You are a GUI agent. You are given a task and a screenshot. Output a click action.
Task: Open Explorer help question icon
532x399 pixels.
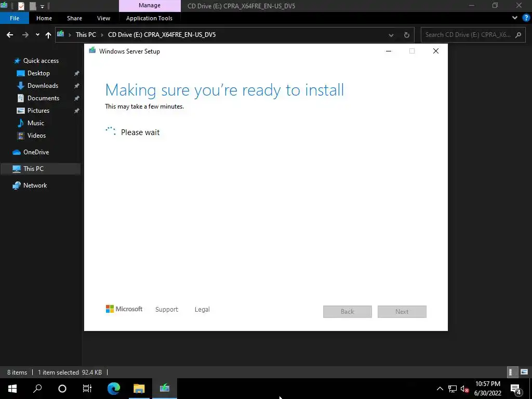coord(526,18)
